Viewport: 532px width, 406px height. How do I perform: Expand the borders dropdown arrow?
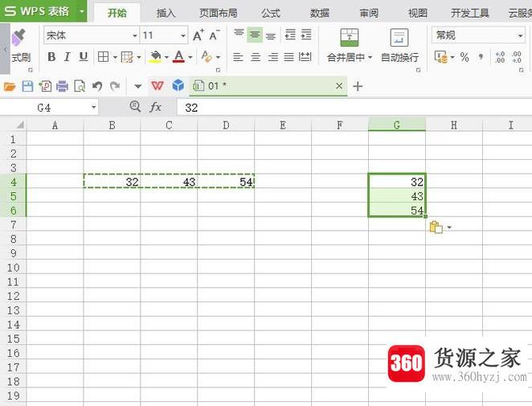coord(115,57)
